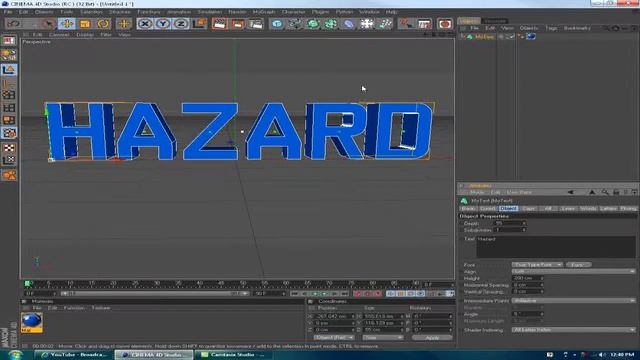The image size is (640, 360).
Task: Open Texture menu in Materials panel
Action: (101, 308)
